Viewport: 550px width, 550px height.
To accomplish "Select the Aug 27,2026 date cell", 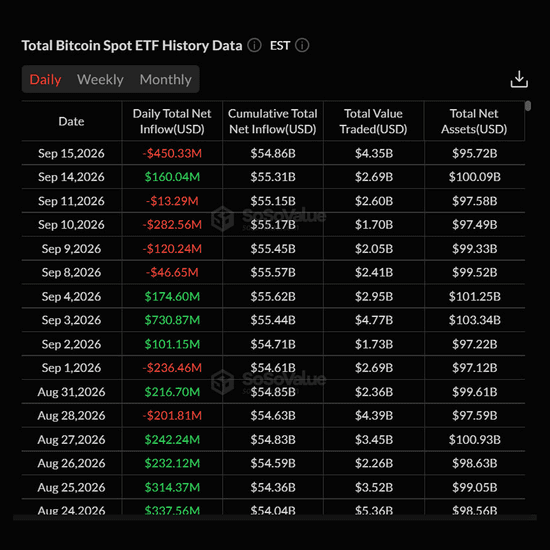I will point(71,440).
